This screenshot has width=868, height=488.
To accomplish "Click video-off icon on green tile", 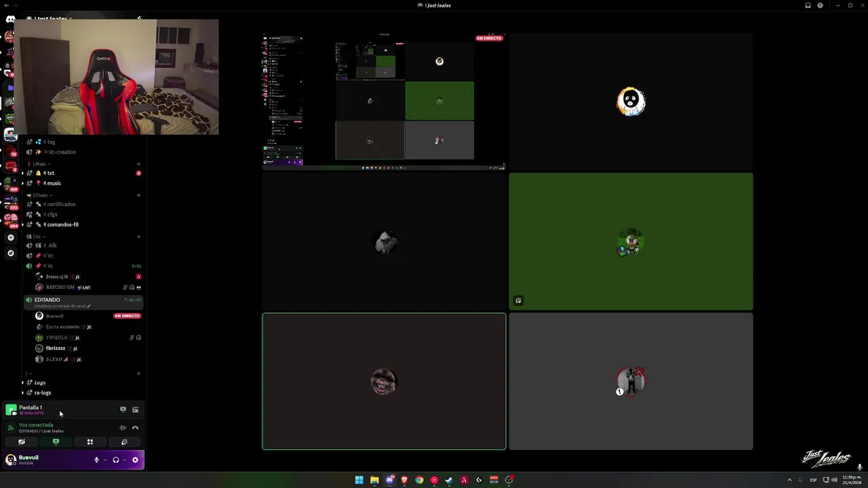I will [x=518, y=300].
